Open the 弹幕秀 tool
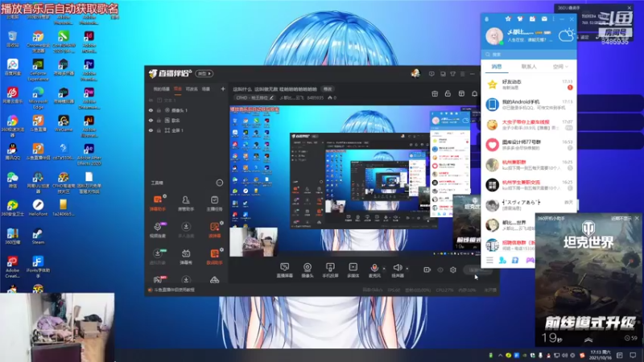Image resolution: width=644 pixels, height=362 pixels. 186,257
